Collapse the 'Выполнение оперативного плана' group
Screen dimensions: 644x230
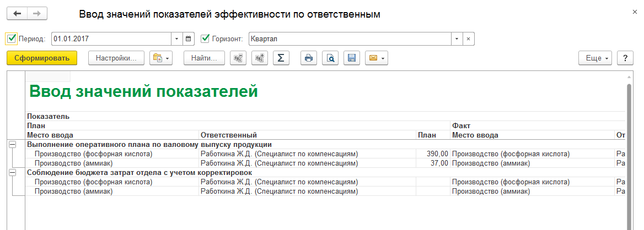point(12,144)
